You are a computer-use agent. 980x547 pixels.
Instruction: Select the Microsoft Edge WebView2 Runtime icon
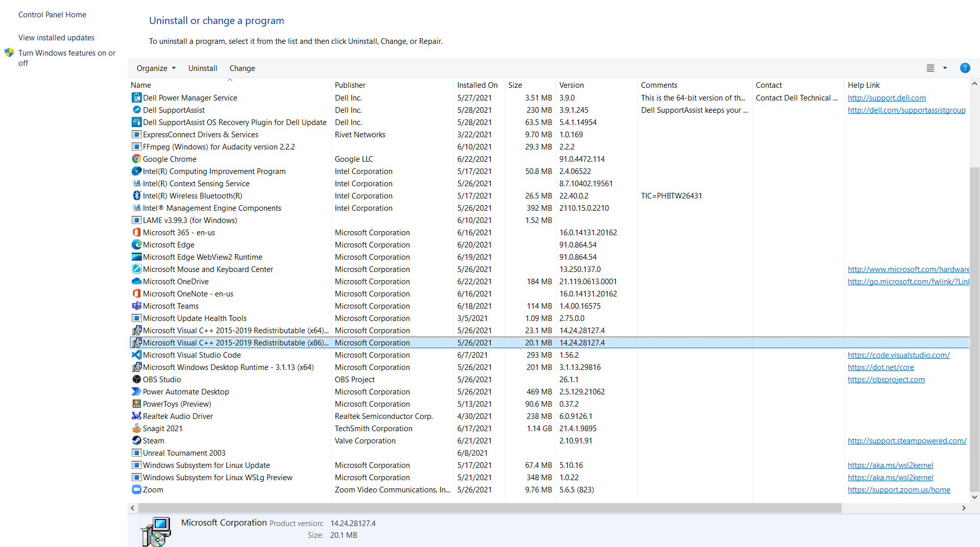136,257
